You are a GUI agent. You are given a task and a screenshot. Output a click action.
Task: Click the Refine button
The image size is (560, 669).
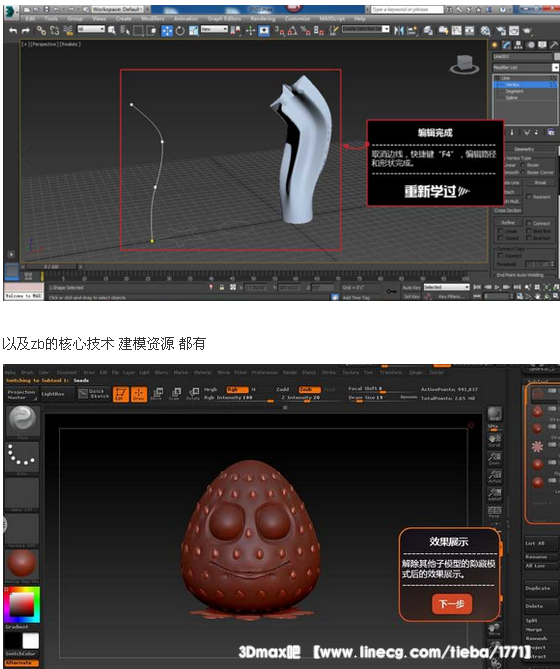pyautogui.click(x=508, y=223)
